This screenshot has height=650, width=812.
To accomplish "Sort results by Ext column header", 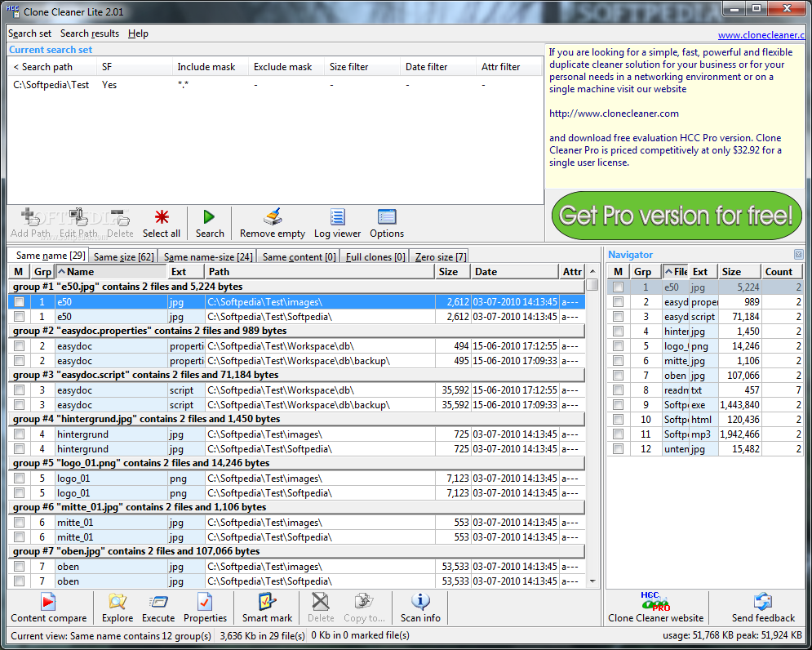I will pyautogui.click(x=186, y=272).
